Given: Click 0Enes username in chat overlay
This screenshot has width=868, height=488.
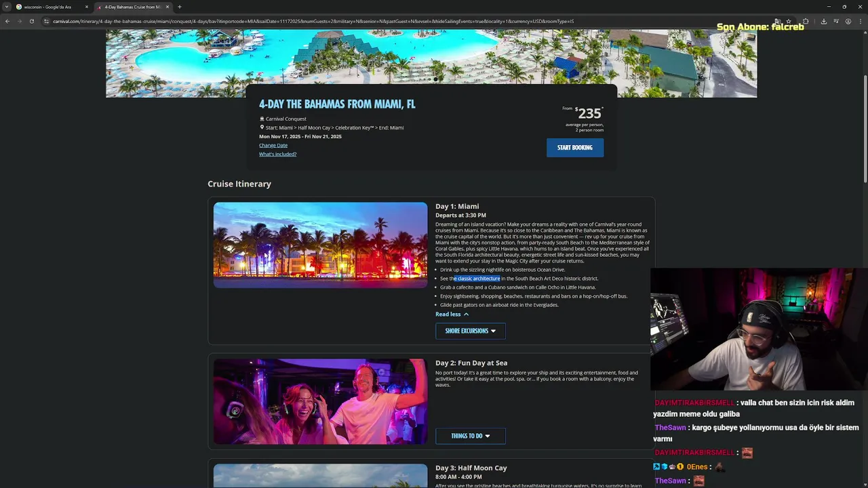Looking at the screenshot, I should point(697,467).
